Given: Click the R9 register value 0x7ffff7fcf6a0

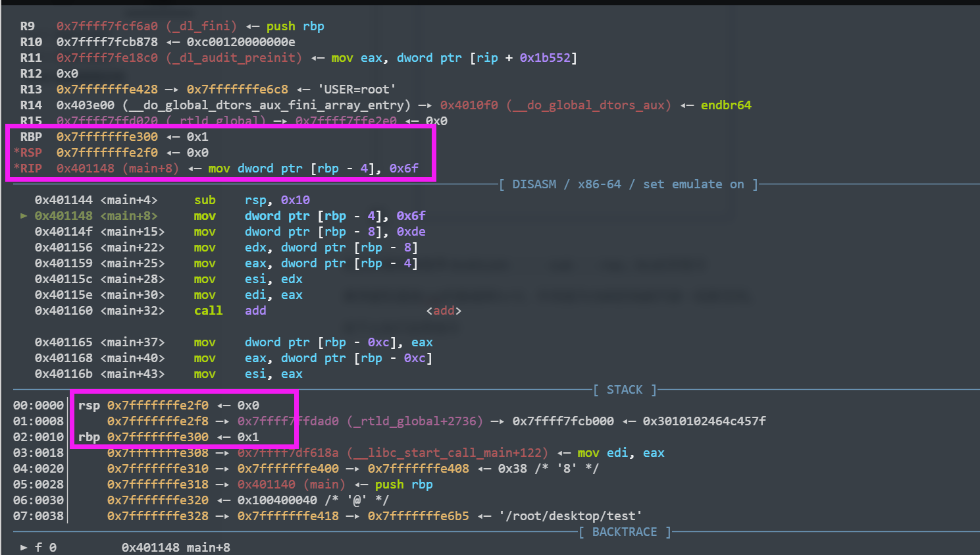Looking at the screenshot, I should [x=107, y=26].
